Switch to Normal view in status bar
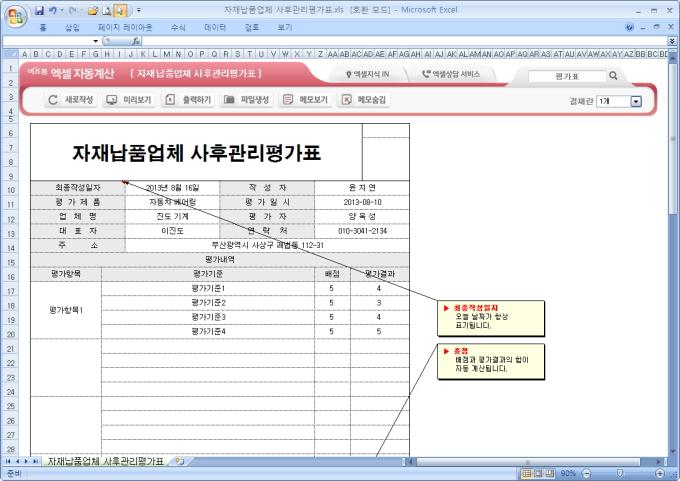The height and width of the screenshot is (481, 680). pos(526,473)
